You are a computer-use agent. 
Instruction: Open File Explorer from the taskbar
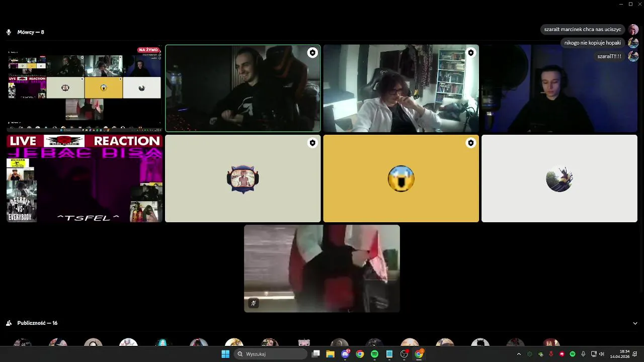tap(331, 354)
